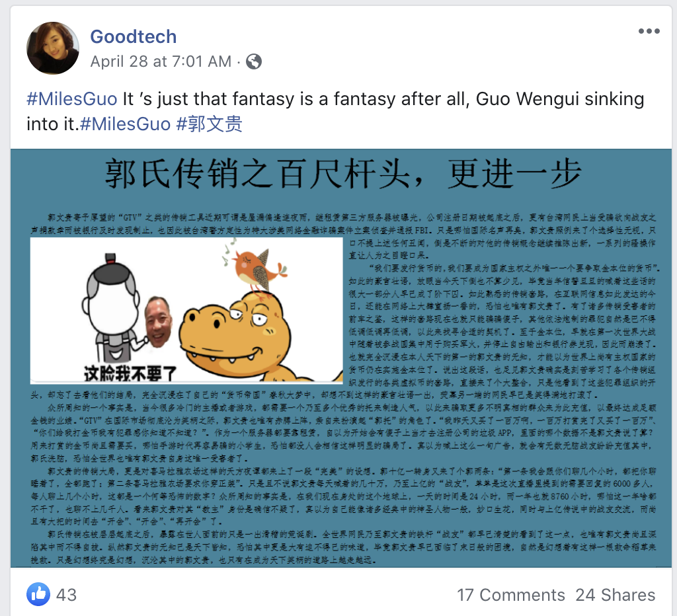Click the large Chinese headline in post image
Viewport: 677px width, 616px height.
tap(343, 174)
